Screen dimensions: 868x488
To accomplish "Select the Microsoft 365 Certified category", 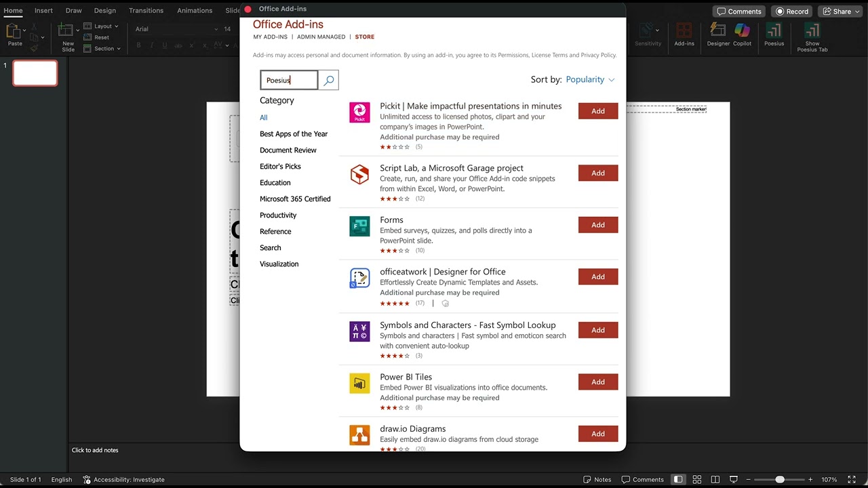I will pyautogui.click(x=295, y=199).
